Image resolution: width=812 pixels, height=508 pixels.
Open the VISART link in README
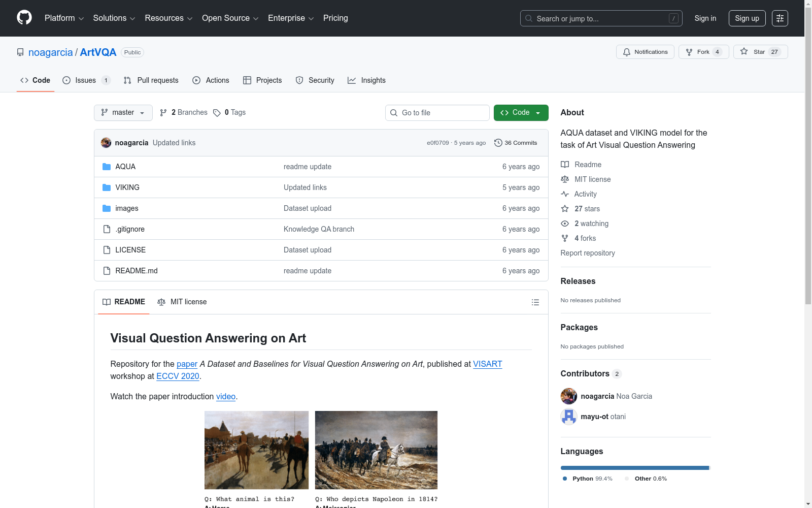click(488, 364)
